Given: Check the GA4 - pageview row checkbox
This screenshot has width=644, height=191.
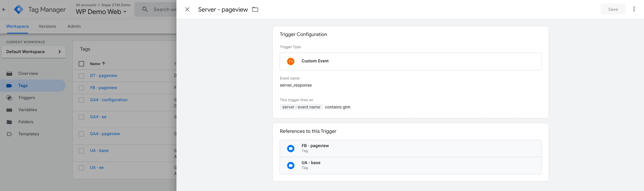Looking at the screenshot, I should [x=81, y=134].
